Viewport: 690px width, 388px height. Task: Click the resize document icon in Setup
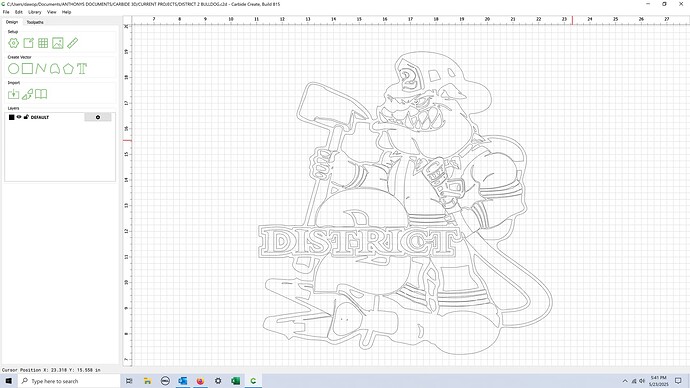click(29, 43)
